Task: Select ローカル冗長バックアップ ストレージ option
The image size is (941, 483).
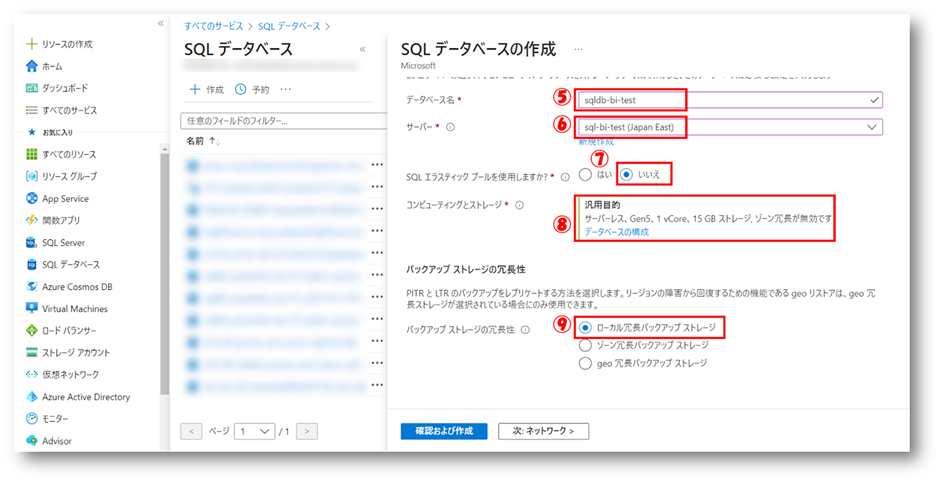Action: pos(585,328)
